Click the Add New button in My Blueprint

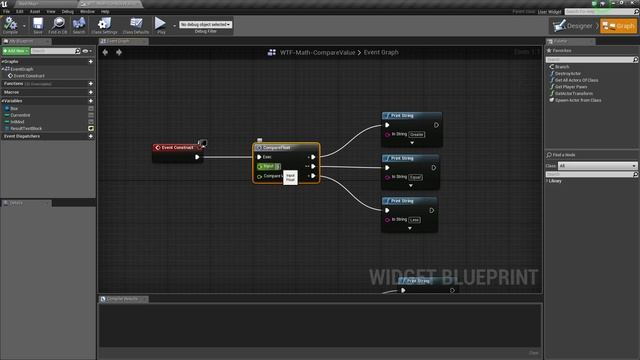pos(16,51)
